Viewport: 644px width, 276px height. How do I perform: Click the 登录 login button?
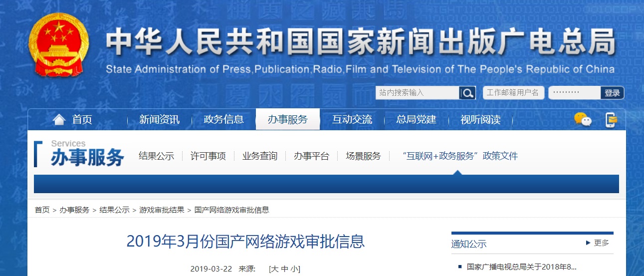click(612, 93)
